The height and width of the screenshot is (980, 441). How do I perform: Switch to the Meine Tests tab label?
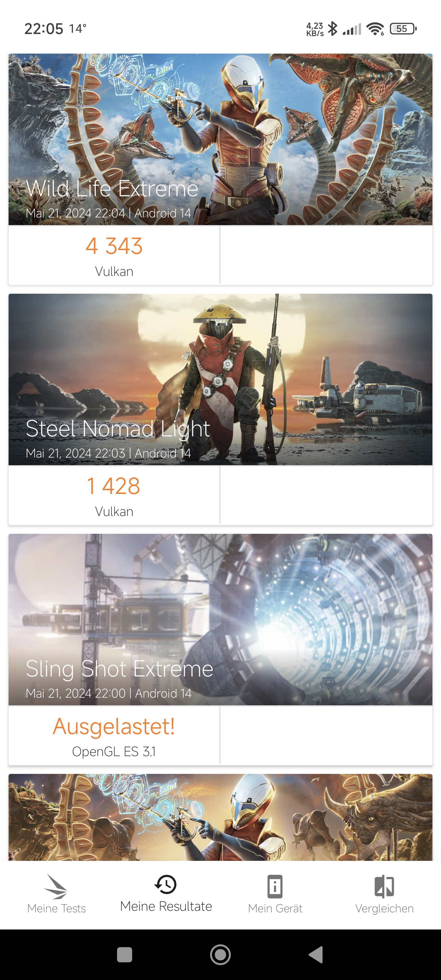[x=56, y=908]
